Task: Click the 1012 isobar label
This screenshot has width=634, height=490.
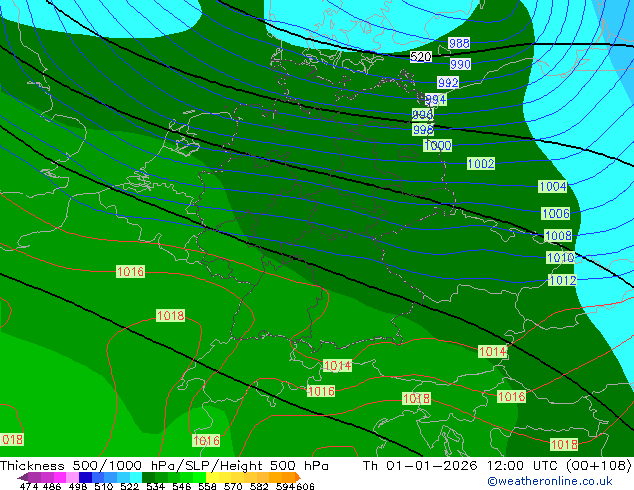Action: coord(562,280)
